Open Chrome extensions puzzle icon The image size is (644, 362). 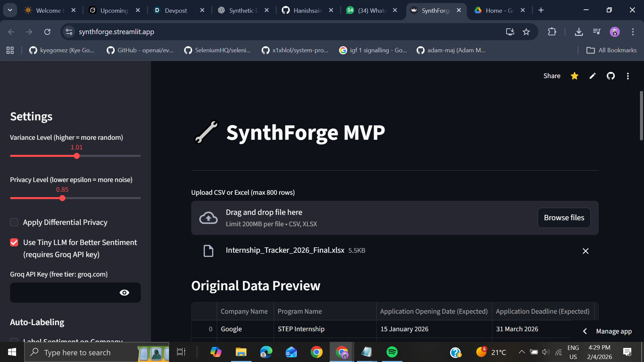(552, 32)
